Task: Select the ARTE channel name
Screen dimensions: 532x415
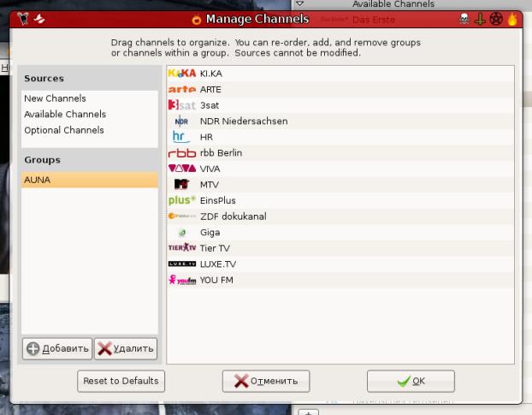Action: [210, 90]
